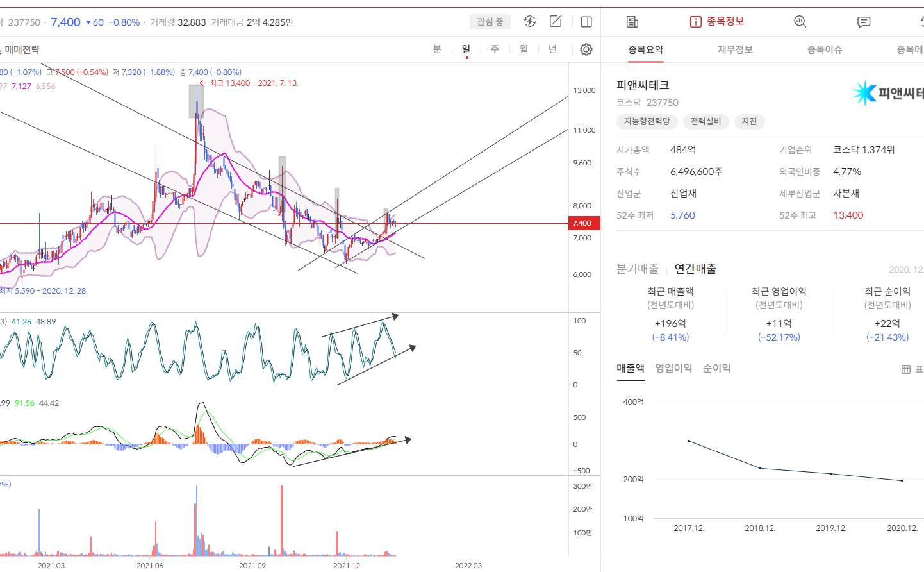Toggle the 관심 중 watchlist button
This screenshot has width=924, height=572.
490,22
